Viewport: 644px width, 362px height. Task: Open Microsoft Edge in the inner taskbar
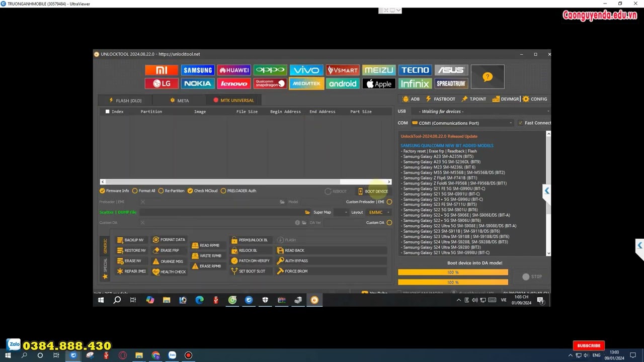tap(199, 300)
